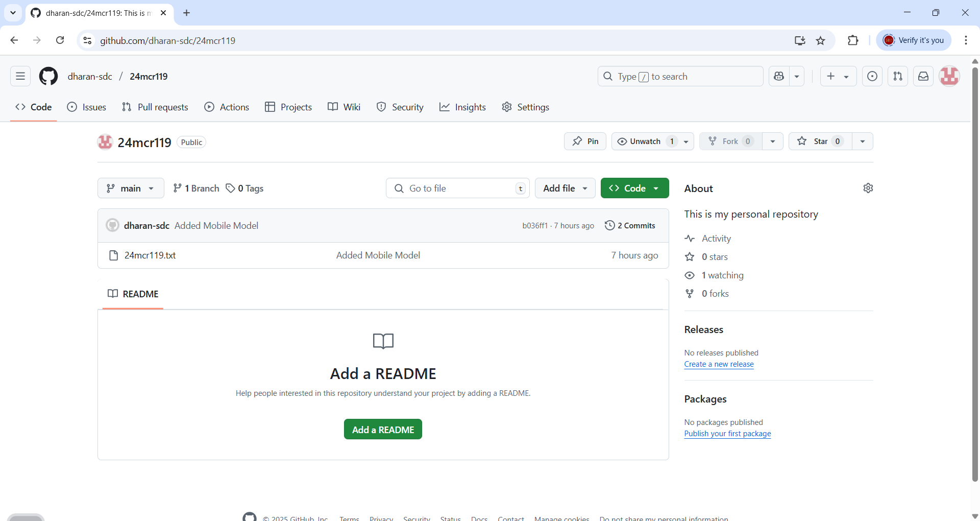View the 1 Branch link
Viewport: 980px width, 521px height.
[x=196, y=188]
